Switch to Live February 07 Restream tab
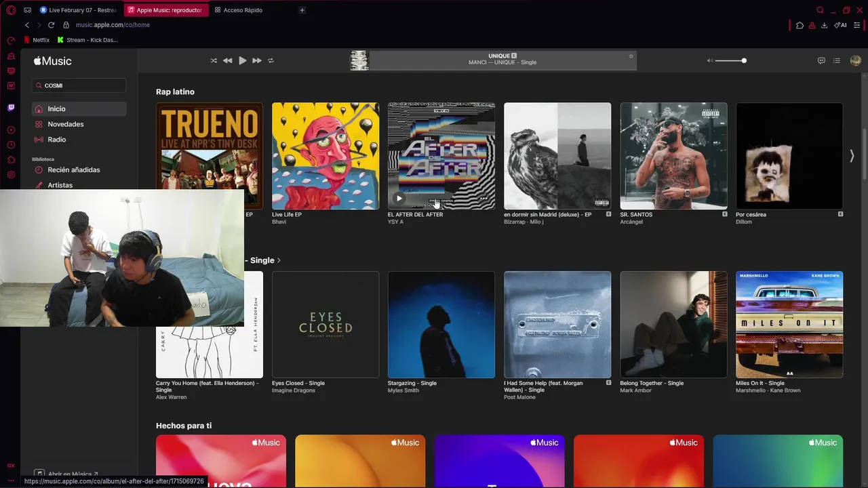Viewport: 868px width, 488px height. 79,10
